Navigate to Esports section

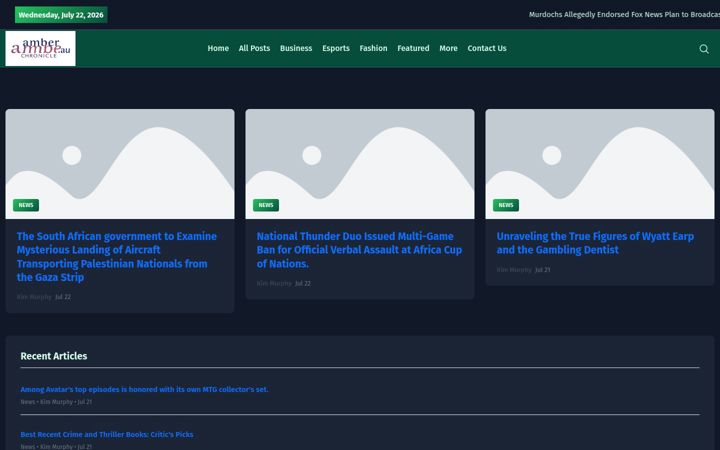click(x=336, y=48)
